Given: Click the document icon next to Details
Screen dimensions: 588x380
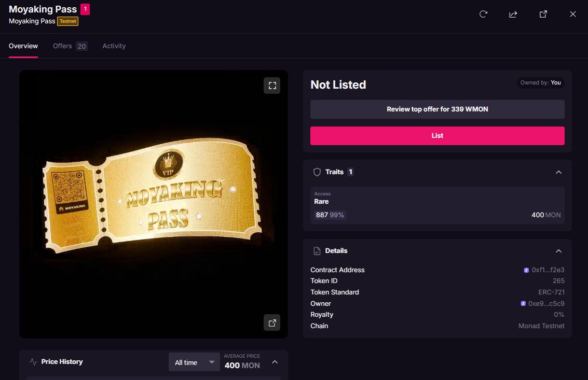Looking at the screenshot, I should [317, 251].
